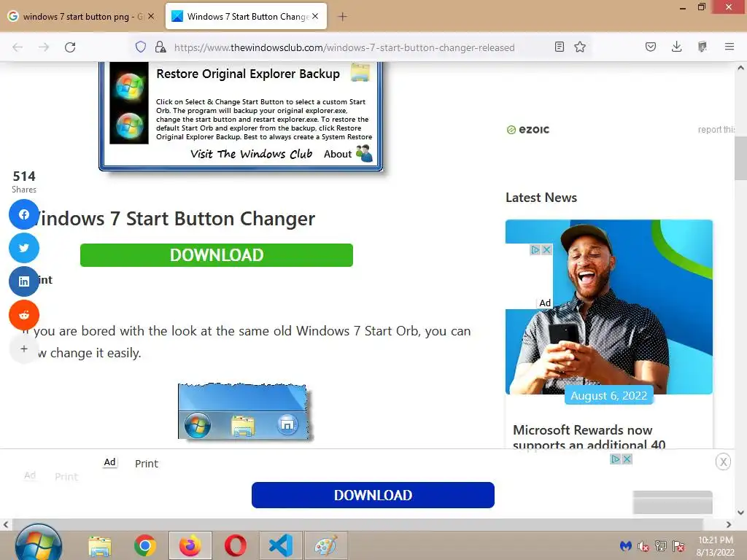The width and height of the screenshot is (747, 560).
Task: Open the Latest News article thumbnail
Action: [609, 307]
